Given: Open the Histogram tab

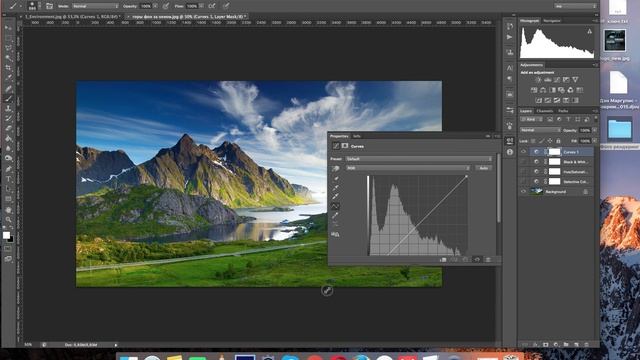Looking at the screenshot, I should click(529, 20).
